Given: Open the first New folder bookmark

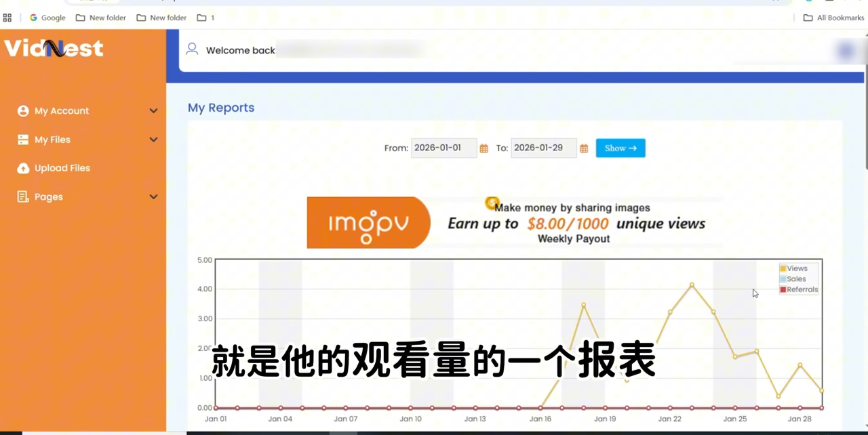Looking at the screenshot, I should pyautogui.click(x=100, y=18).
